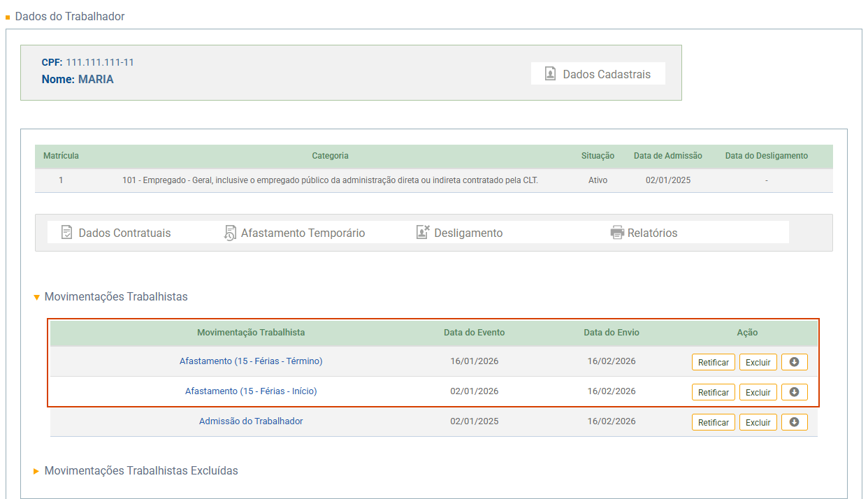The height and width of the screenshot is (499, 868).
Task: Download the Admissão do Trabalhador receipt
Action: [794, 422]
